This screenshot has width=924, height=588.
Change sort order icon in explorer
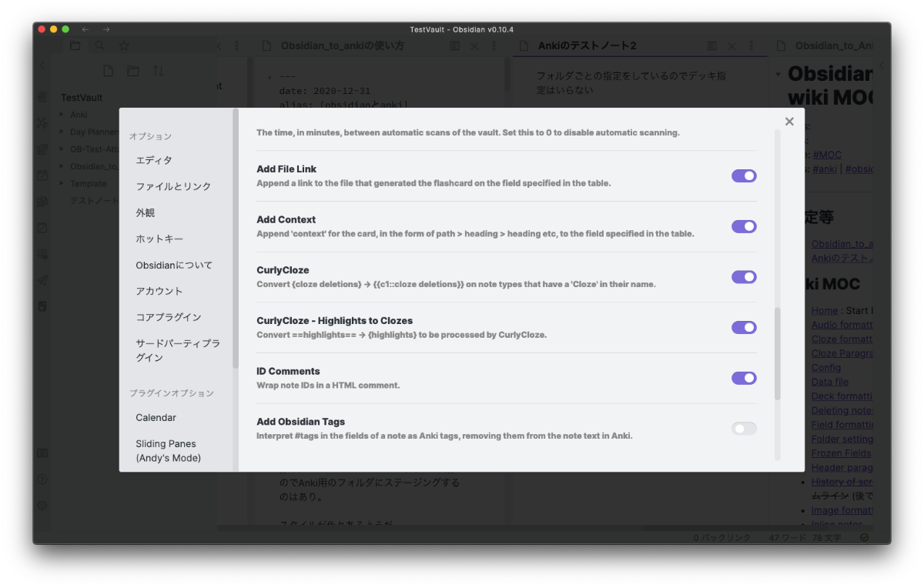point(158,71)
